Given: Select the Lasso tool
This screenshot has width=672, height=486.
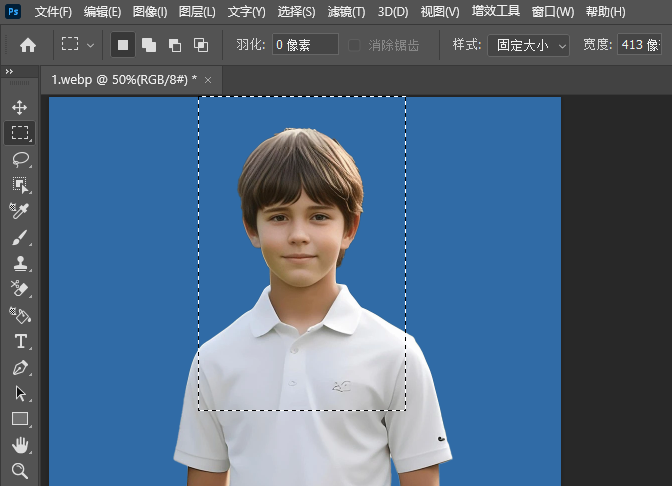Looking at the screenshot, I should click(x=20, y=159).
